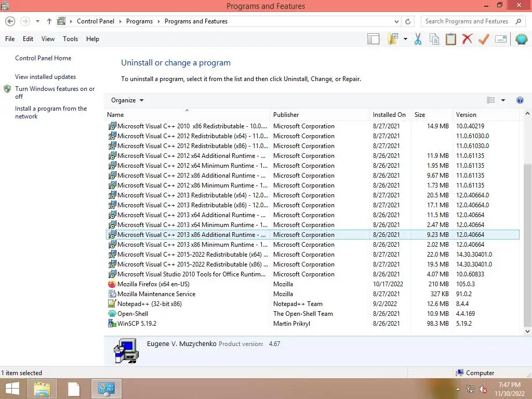Select the Open-Shell program entry
The height and width of the screenshot is (399, 532).
tap(312, 313)
